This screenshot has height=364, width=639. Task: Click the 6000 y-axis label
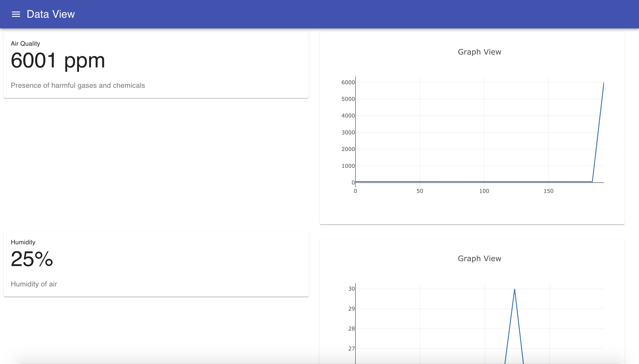point(348,82)
